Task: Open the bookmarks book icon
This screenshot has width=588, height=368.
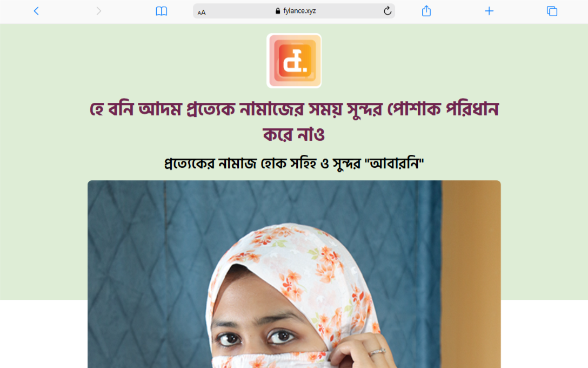Action: click(161, 11)
